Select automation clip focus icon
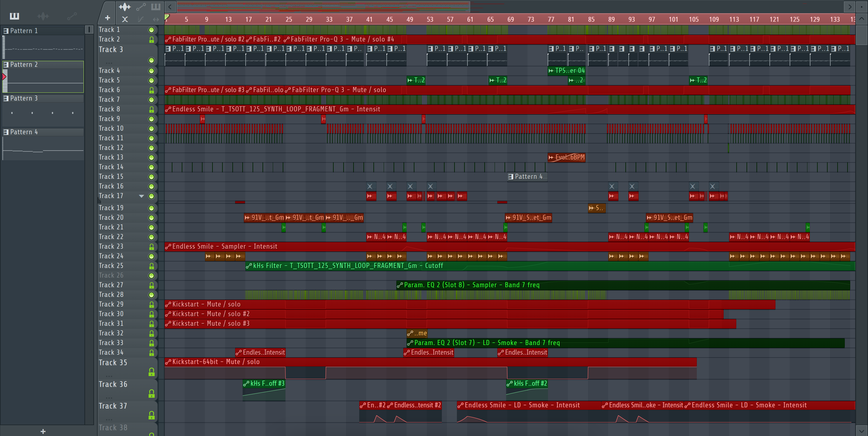Image resolution: width=868 pixels, height=436 pixels. [141, 7]
